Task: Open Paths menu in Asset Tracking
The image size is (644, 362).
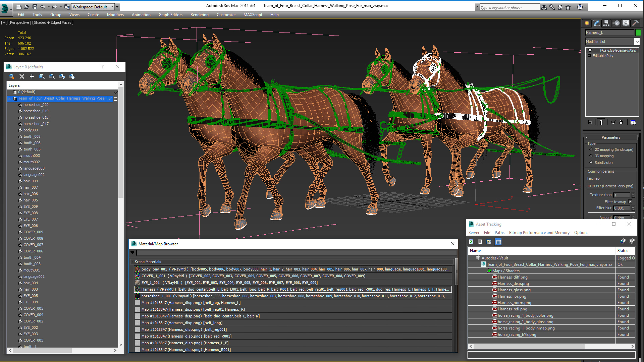Action: click(x=499, y=233)
